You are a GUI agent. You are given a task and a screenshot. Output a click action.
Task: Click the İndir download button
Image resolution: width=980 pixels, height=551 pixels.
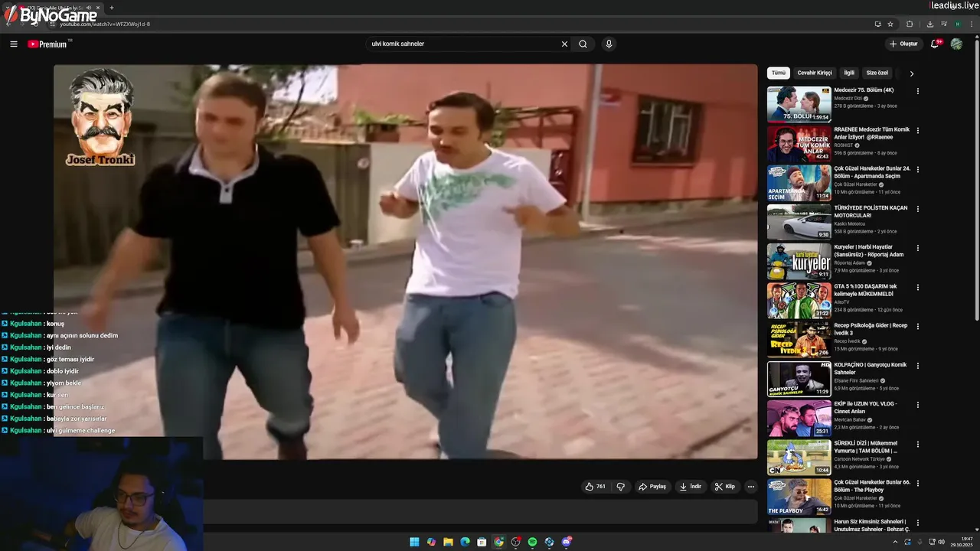[691, 487]
